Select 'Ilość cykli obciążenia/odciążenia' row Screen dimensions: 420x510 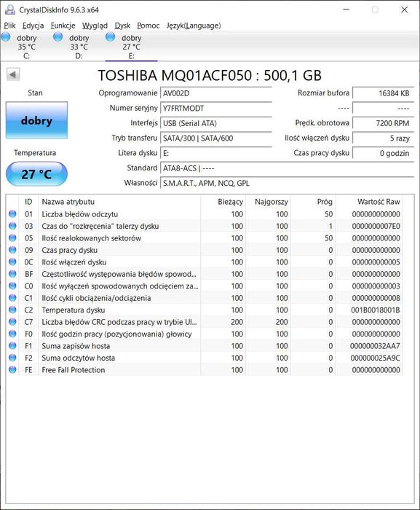coord(205,298)
